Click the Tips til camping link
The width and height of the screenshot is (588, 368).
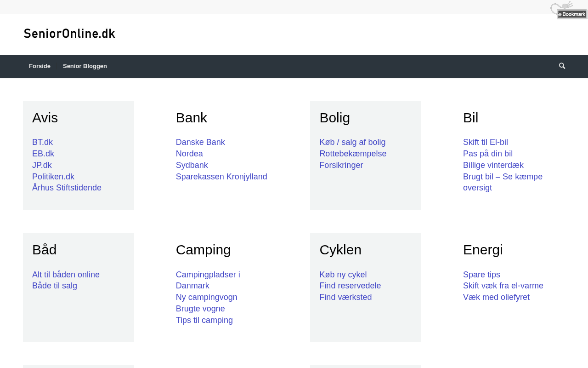(x=204, y=320)
